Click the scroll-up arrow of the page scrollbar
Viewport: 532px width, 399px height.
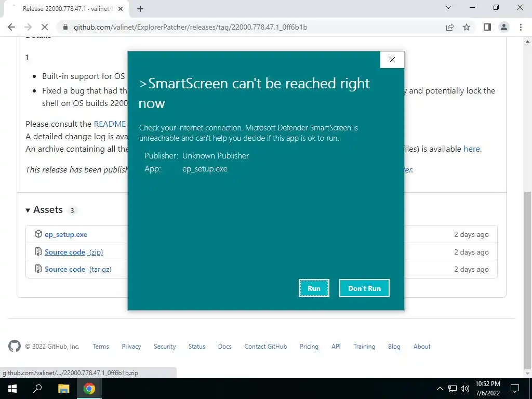click(x=528, y=42)
